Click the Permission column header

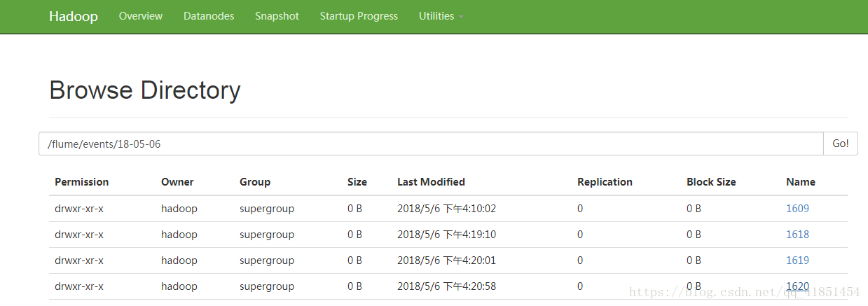[82, 182]
